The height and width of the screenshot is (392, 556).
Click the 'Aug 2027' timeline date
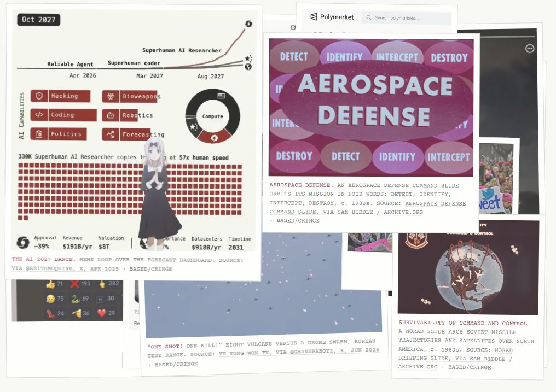[x=211, y=76]
